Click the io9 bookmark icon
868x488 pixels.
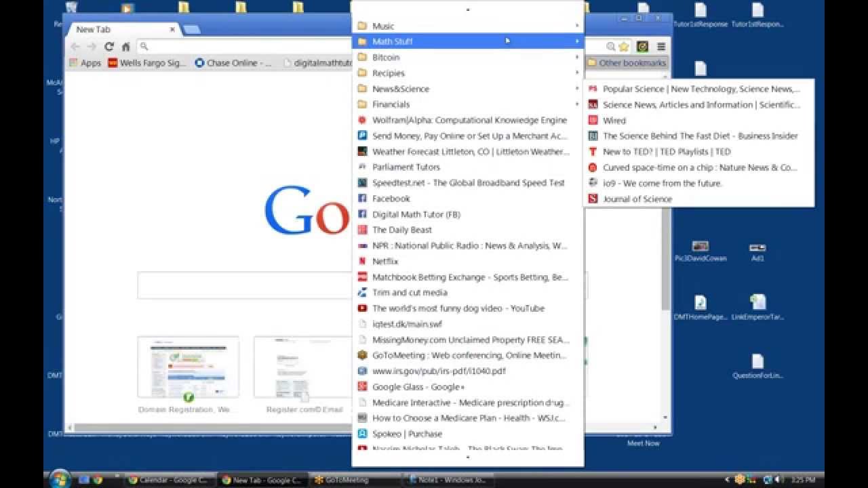coord(593,183)
